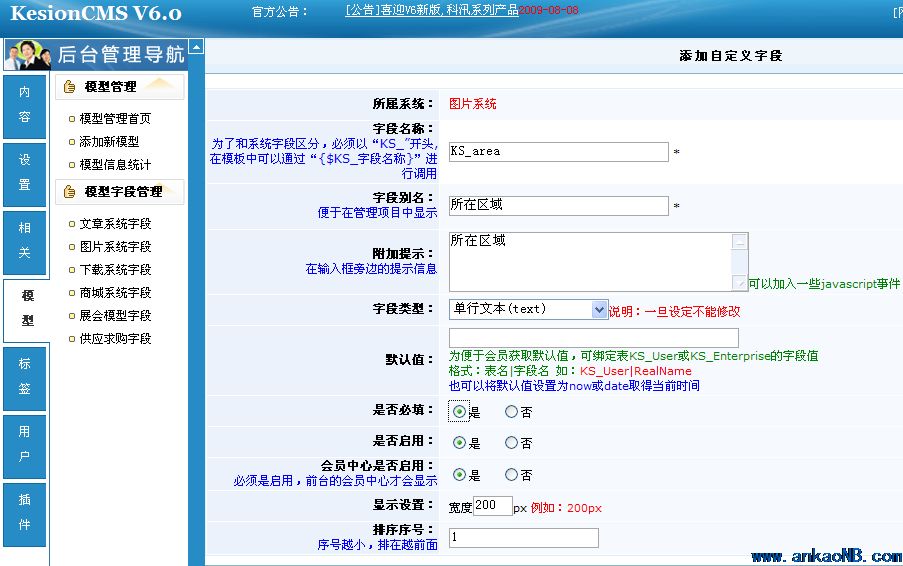Screen dimensions: 903x566
Task: Click the 默认值 input field
Action: coord(593,338)
